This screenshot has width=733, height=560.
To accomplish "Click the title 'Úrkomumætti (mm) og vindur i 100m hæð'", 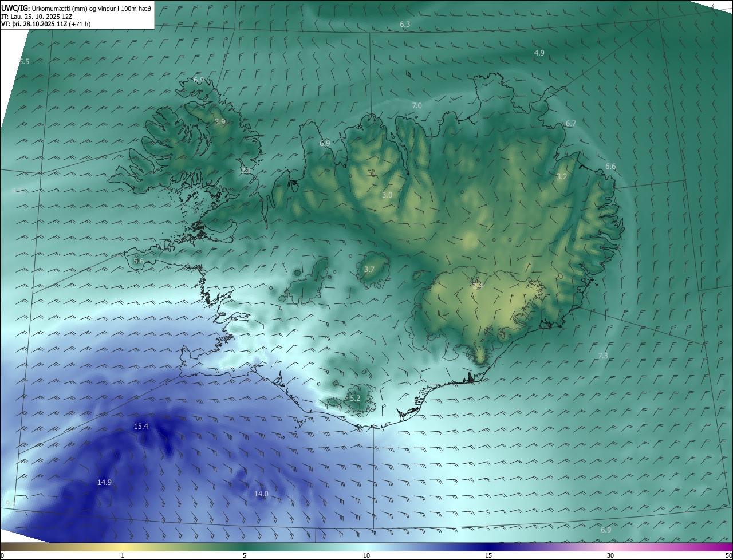I will [x=91, y=9].
